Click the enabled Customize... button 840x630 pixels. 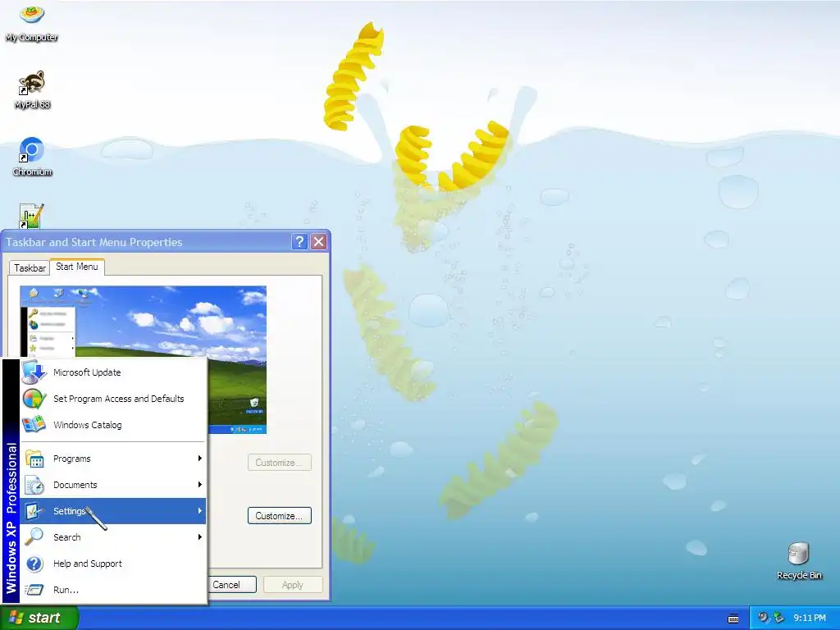(280, 515)
